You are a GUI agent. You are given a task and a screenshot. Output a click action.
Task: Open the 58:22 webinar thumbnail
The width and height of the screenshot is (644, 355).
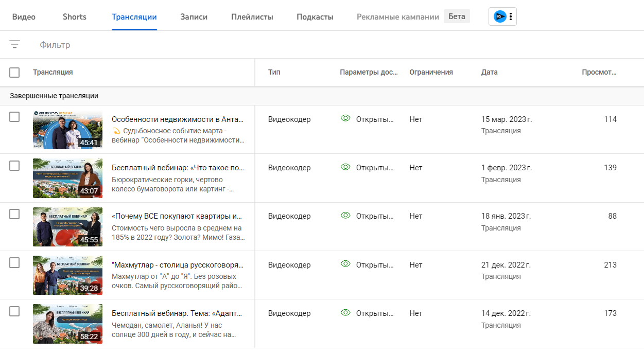[67, 324]
